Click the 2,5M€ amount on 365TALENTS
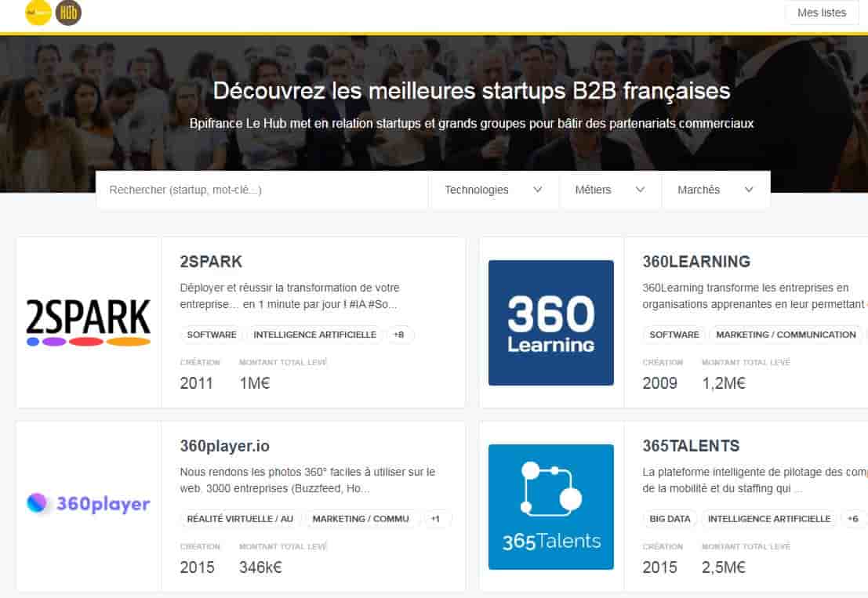 [724, 567]
